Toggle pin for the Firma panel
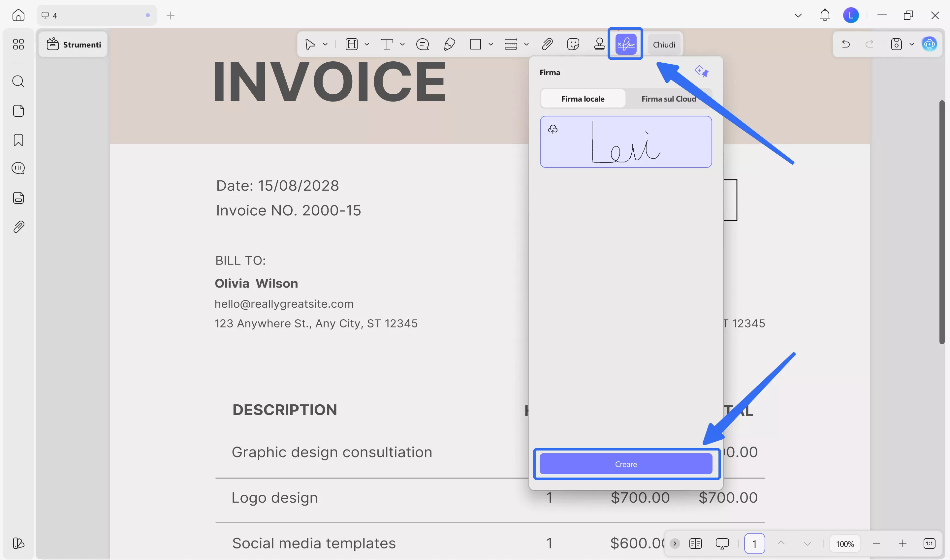 pos(701,71)
